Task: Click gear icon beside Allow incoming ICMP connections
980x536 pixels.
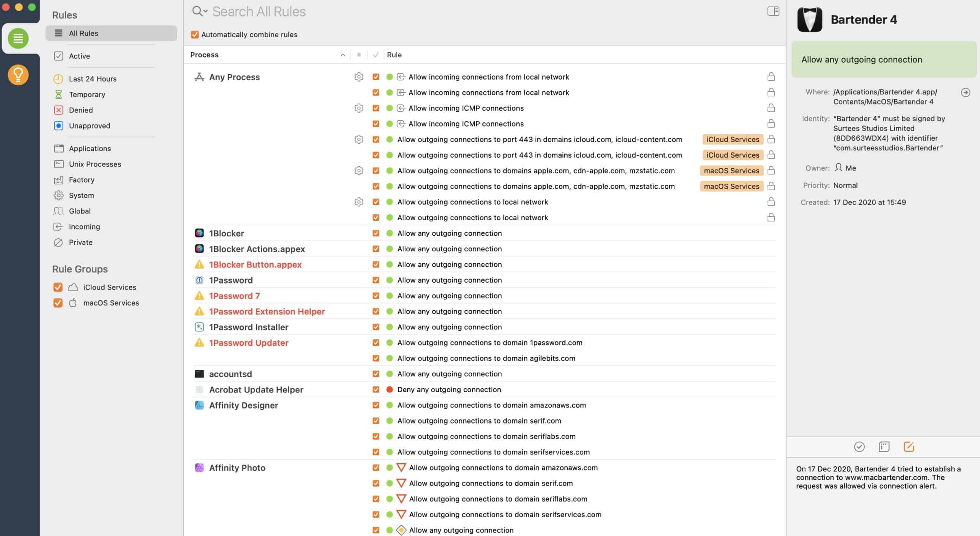Action: point(359,108)
